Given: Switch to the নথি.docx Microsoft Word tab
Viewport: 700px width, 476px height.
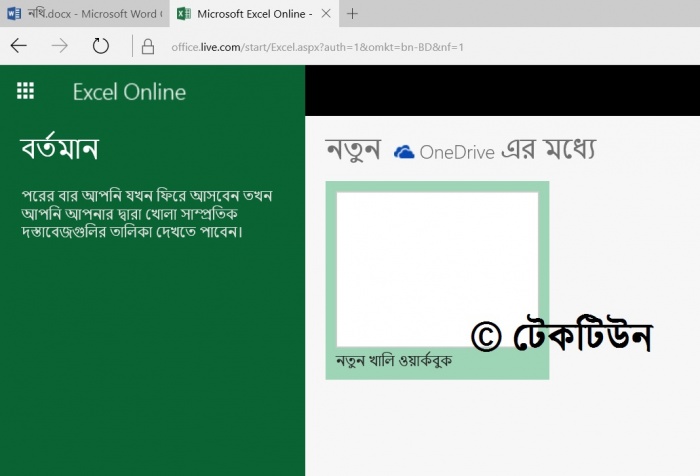Looking at the screenshot, I should tap(85, 14).
